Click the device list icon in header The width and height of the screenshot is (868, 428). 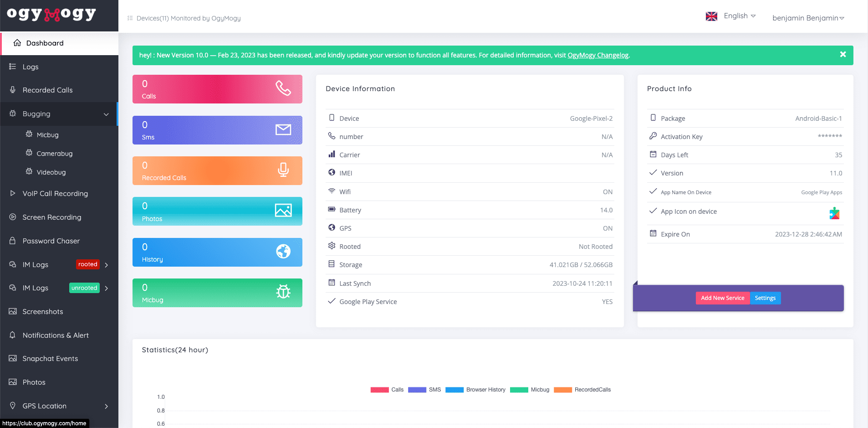point(130,18)
